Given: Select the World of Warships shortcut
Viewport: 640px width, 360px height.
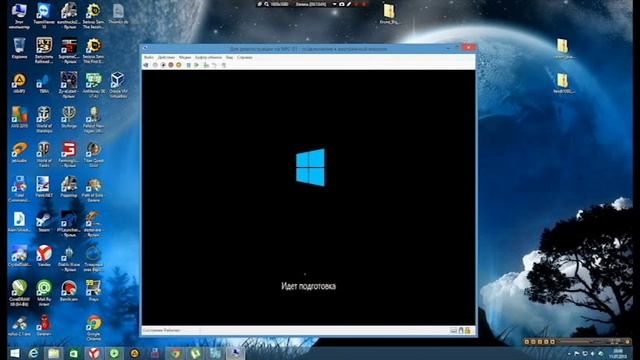Looking at the screenshot, I should (44, 119).
